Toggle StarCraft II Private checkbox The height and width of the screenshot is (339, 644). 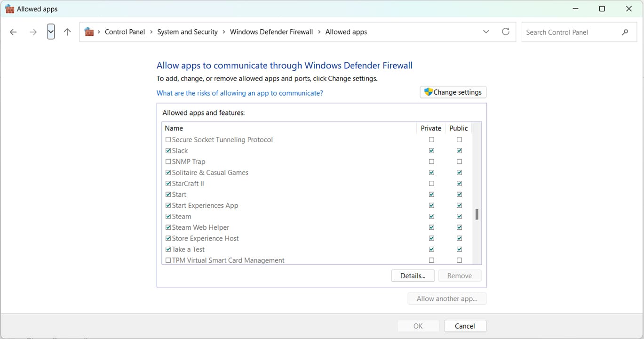click(431, 184)
